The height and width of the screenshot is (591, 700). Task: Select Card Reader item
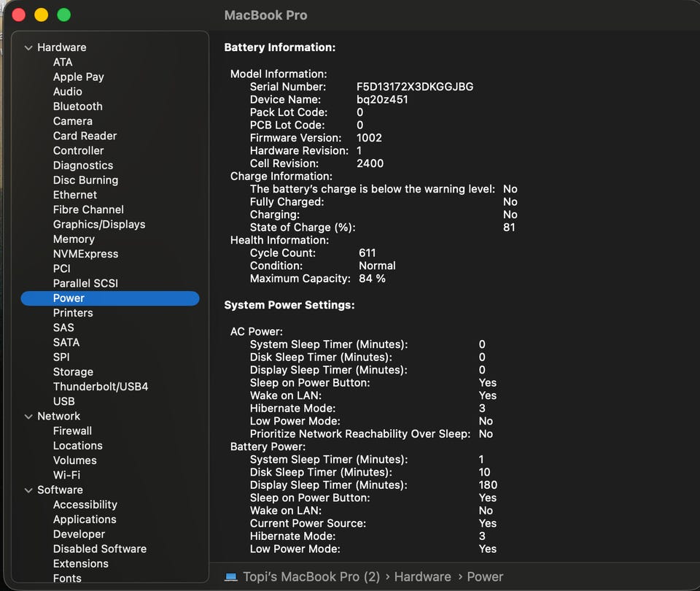(x=85, y=136)
